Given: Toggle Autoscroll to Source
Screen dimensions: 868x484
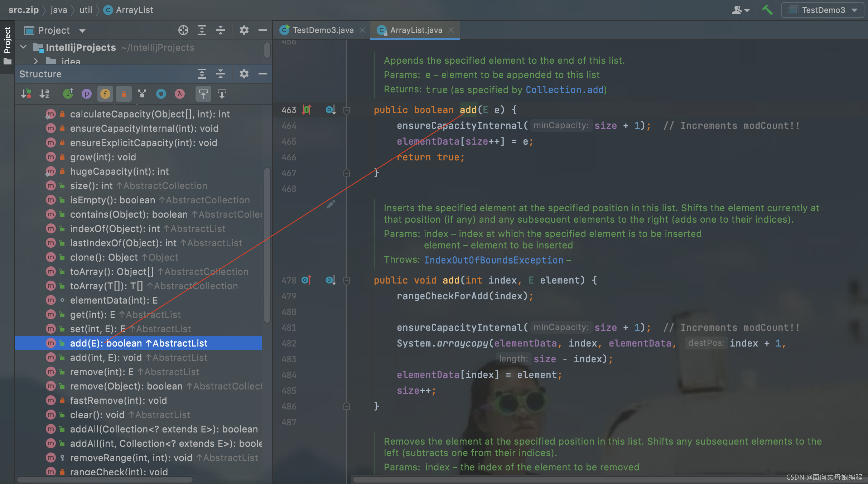Looking at the screenshot, I should click(203, 94).
